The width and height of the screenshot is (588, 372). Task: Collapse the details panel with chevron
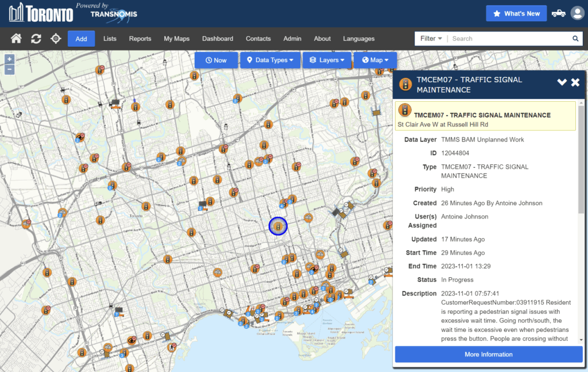click(562, 82)
